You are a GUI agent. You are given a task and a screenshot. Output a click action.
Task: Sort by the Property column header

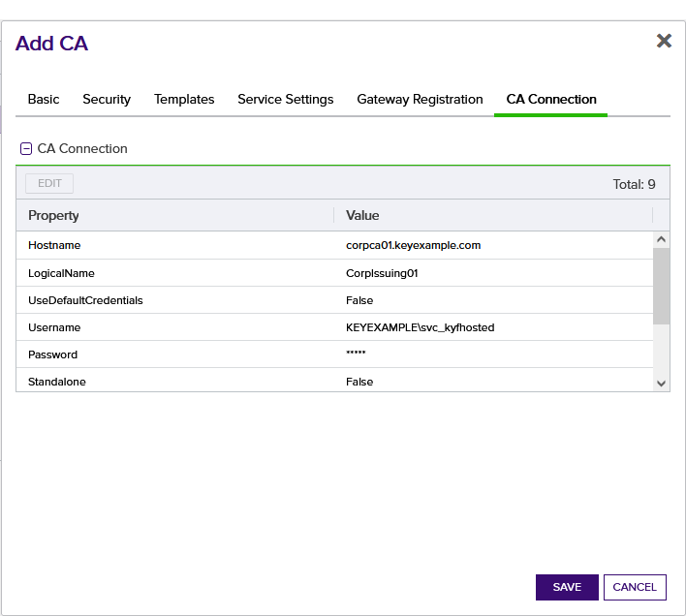coord(175,215)
